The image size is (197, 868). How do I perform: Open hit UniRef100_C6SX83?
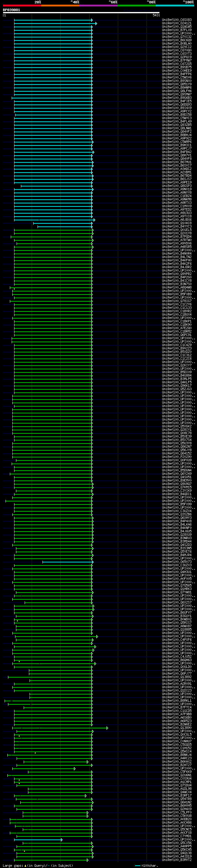coord(177,20)
